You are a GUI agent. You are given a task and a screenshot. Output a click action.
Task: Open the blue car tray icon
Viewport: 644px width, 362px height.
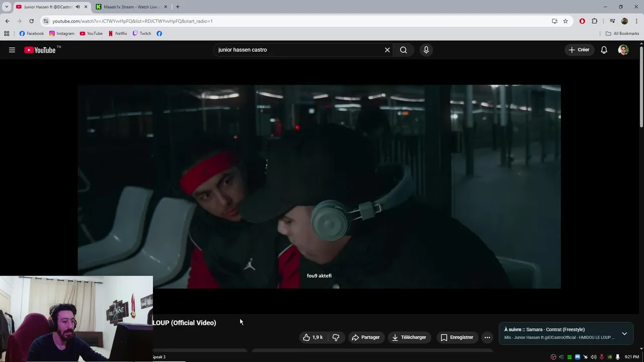tap(578, 357)
